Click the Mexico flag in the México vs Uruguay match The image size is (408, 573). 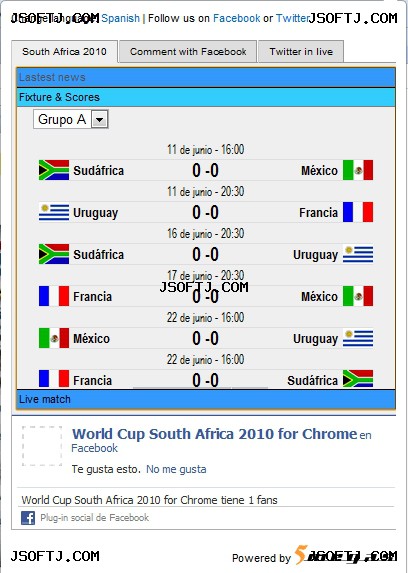pos(54,338)
